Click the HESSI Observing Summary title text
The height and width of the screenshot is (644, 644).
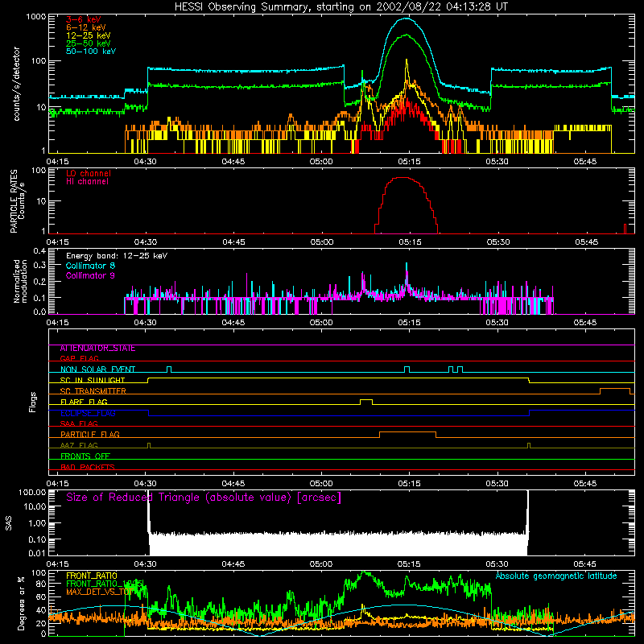[341, 6]
